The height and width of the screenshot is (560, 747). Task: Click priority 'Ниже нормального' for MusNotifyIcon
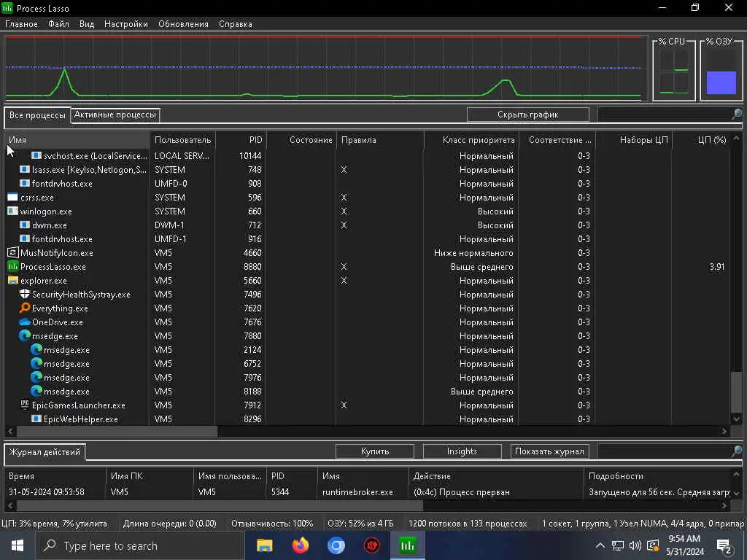tap(473, 253)
